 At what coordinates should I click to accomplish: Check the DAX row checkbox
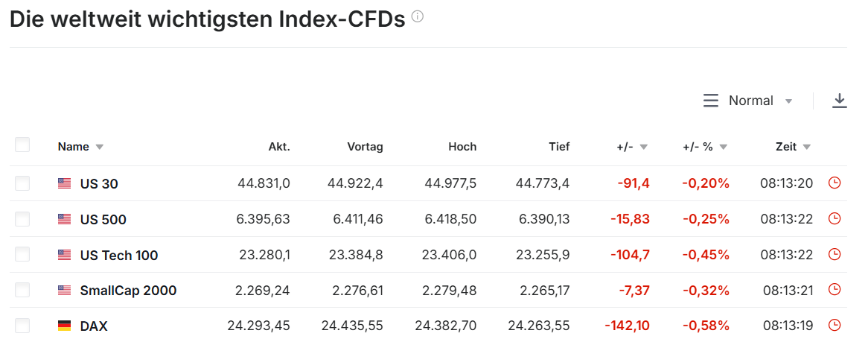[22, 326]
